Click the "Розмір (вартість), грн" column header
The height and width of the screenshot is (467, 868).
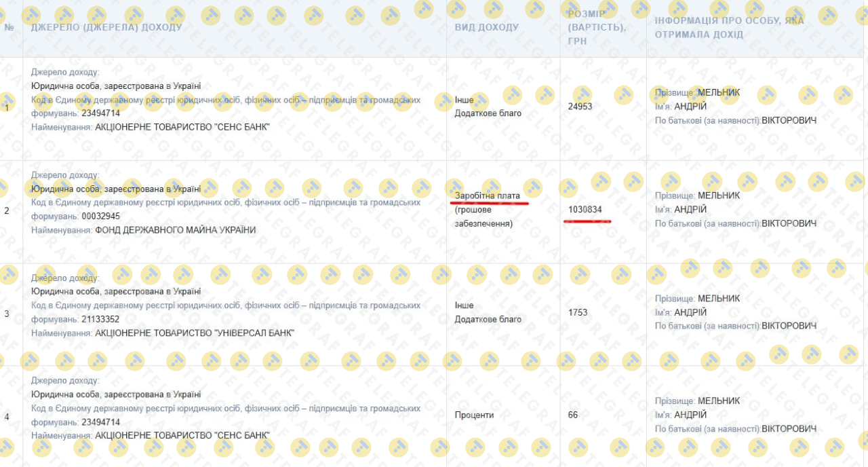pos(596,28)
